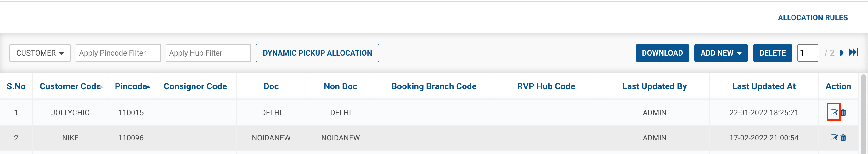Focus the Apply Hub Filter field
Image resolution: width=868 pixels, height=154 pixels.
(208, 53)
